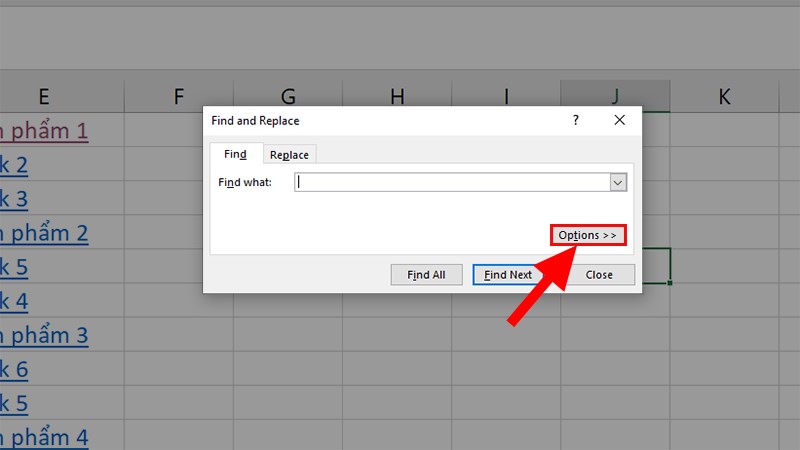Click the link ending in "k 6"
This screenshot has height=450, width=800.
14,369
